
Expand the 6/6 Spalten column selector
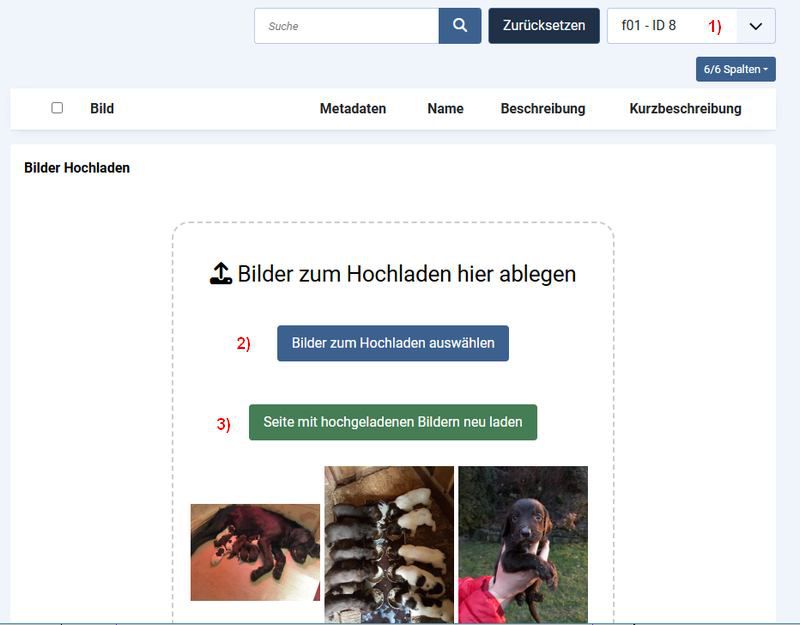735,69
